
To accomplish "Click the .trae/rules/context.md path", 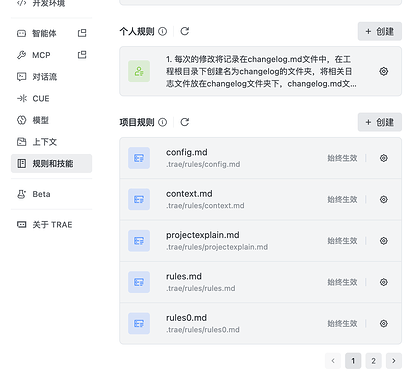I will (205, 206).
